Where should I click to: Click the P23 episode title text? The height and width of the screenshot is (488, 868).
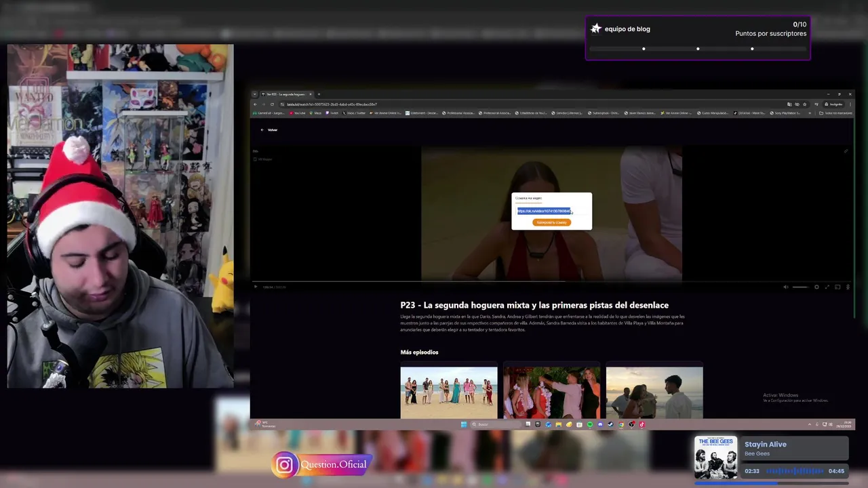(x=534, y=305)
